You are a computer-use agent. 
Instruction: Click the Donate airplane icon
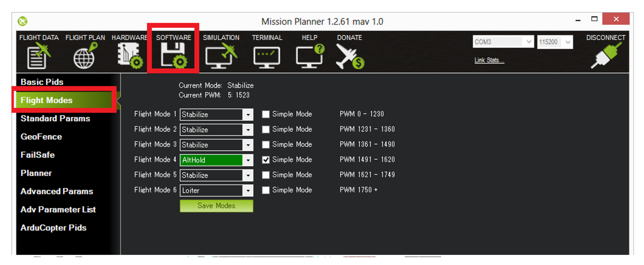tap(349, 57)
